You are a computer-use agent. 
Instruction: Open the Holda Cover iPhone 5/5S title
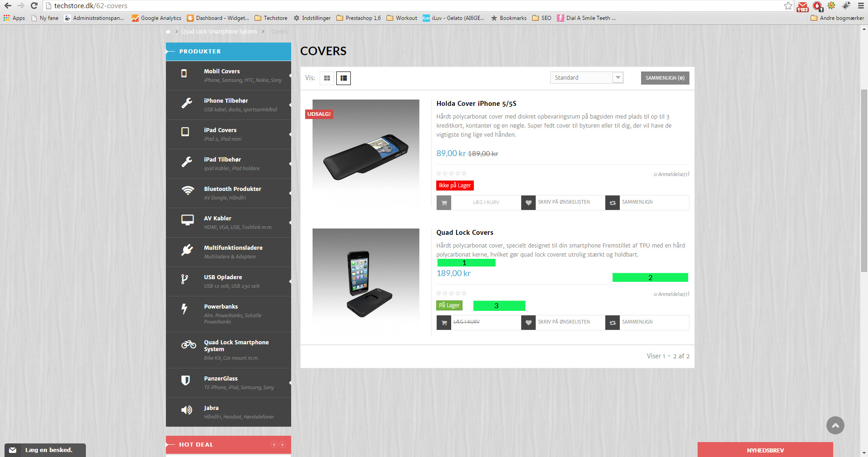click(x=476, y=104)
